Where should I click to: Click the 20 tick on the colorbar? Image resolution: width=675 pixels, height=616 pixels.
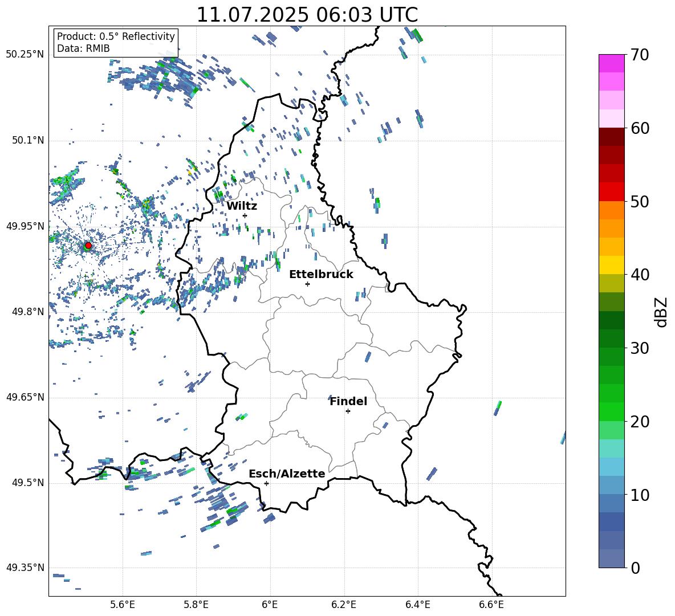pyautogui.click(x=640, y=421)
